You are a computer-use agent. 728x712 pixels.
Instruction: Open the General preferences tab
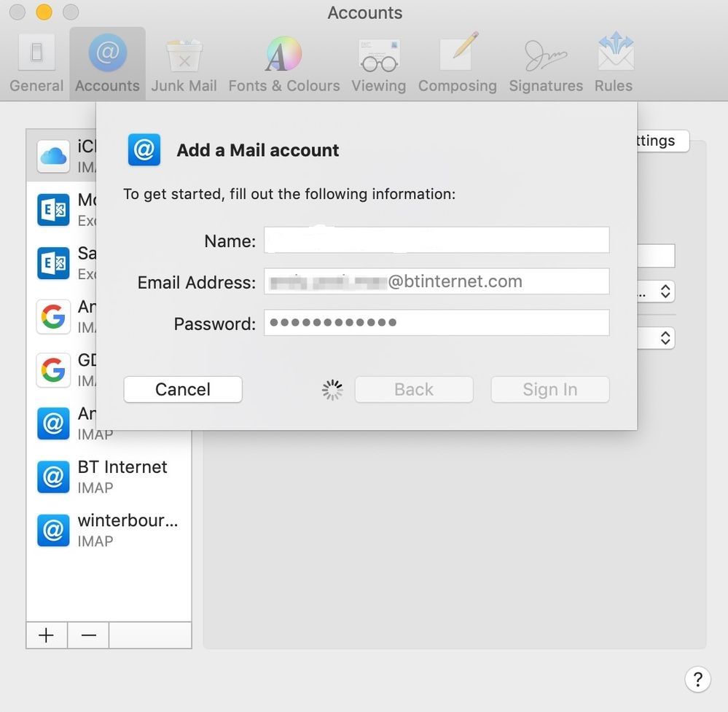(x=36, y=64)
